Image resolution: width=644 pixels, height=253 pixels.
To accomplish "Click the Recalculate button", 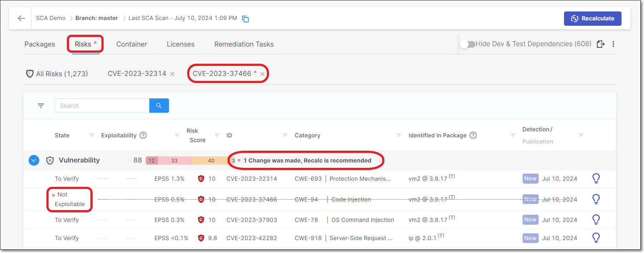I will [x=593, y=19].
